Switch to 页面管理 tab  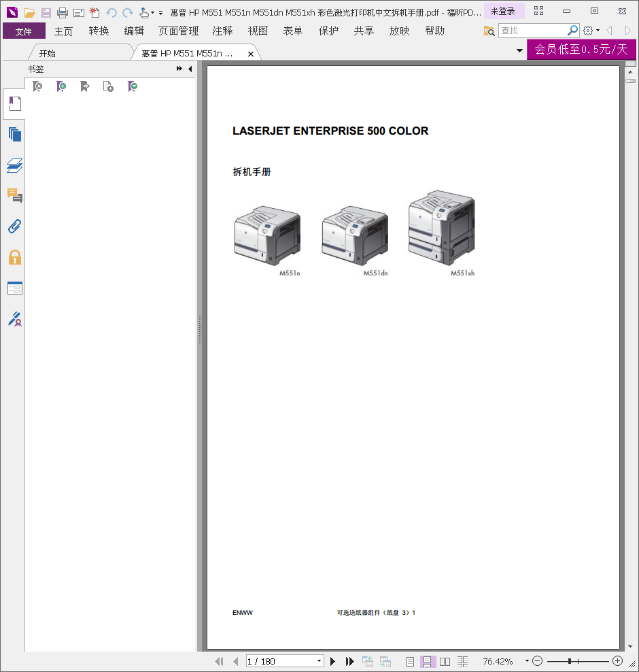pyautogui.click(x=179, y=31)
